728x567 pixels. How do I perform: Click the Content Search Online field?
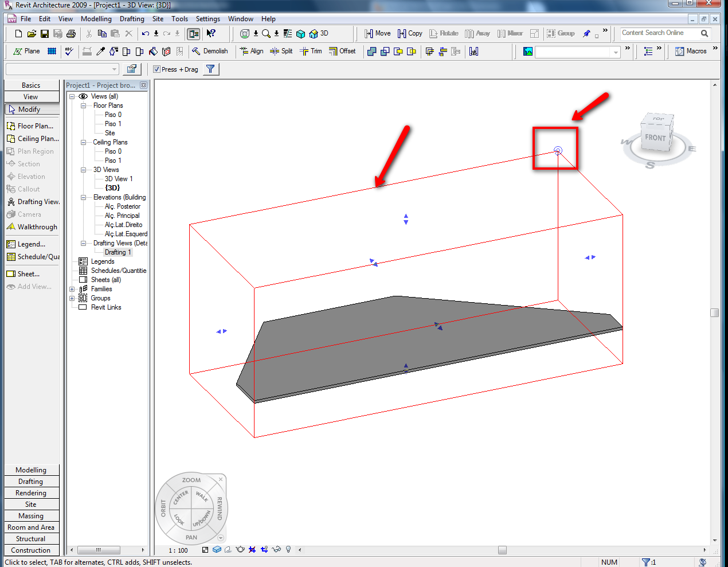pyautogui.click(x=659, y=33)
